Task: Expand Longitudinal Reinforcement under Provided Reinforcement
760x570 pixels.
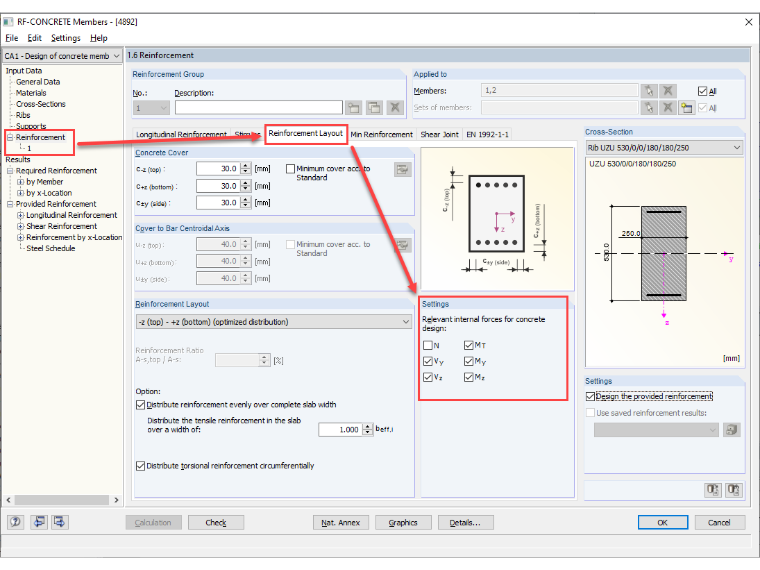Action: pos(20,215)
